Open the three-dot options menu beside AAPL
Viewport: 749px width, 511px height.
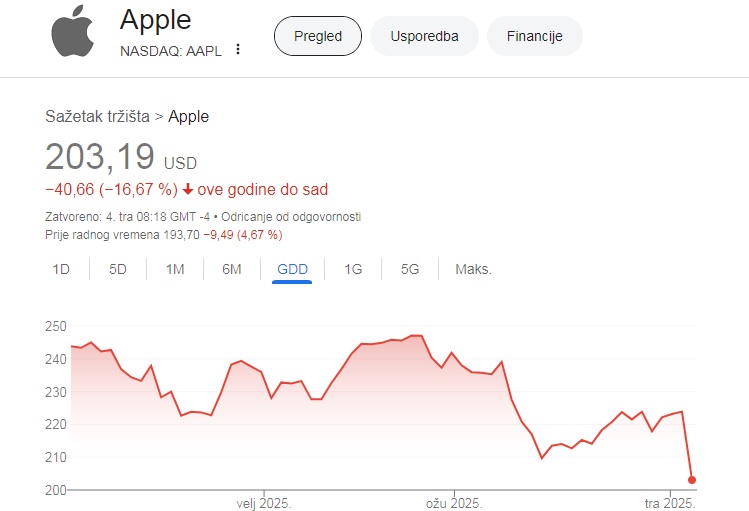pyautogui.click(x=238, y=49)
